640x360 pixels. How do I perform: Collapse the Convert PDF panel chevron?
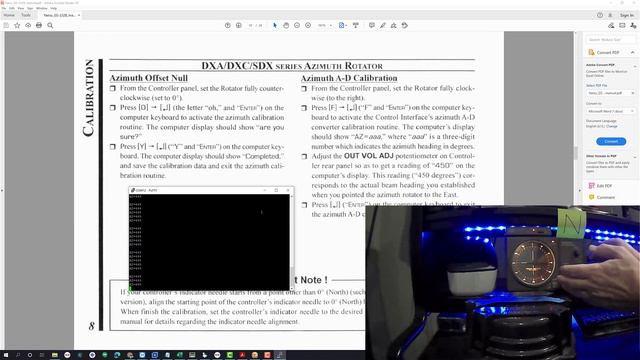coord(632,53)
